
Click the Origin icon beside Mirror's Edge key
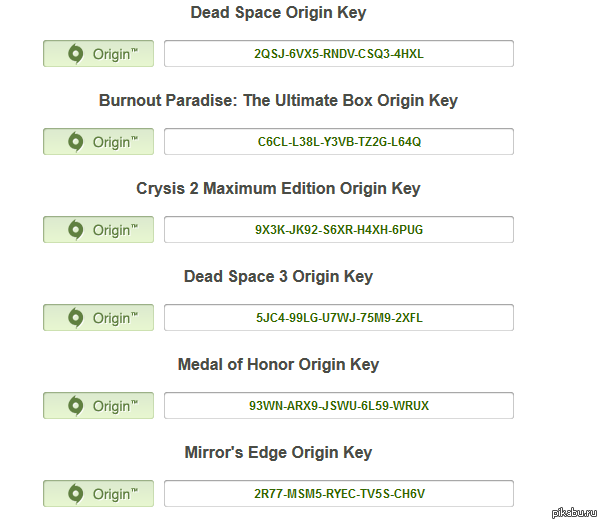tap(74, 494)
